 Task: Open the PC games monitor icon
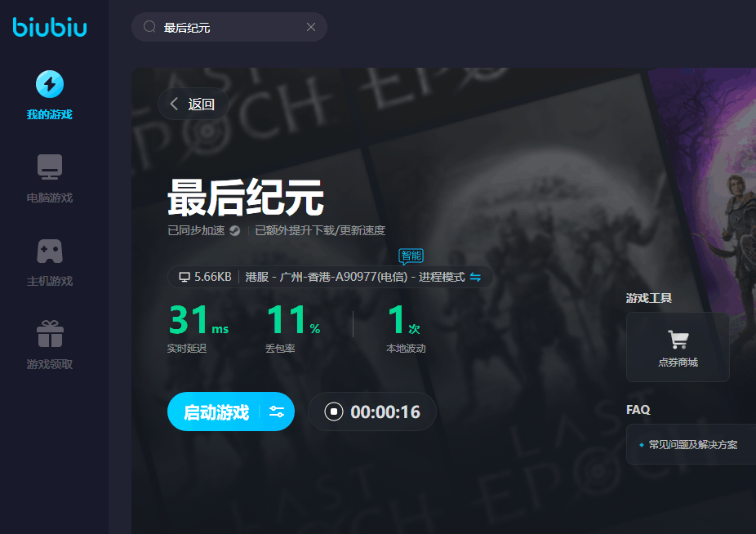[x=50, y=167]
